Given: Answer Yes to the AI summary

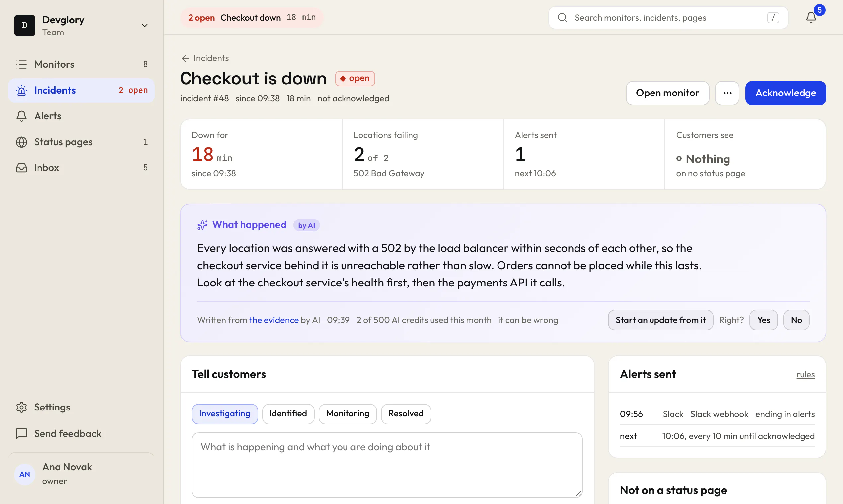Looking at the screenshot, I should (x=763, y=320).
